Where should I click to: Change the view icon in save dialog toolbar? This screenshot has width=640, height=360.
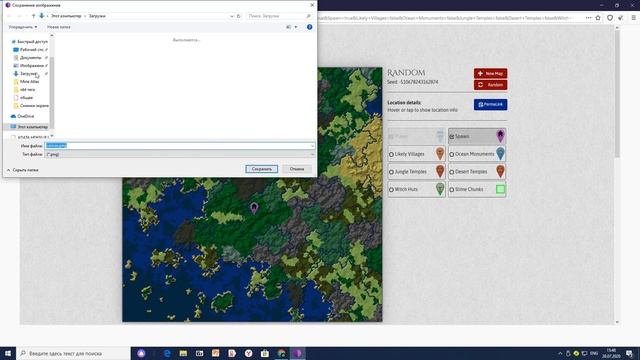(x=289, y=27)
